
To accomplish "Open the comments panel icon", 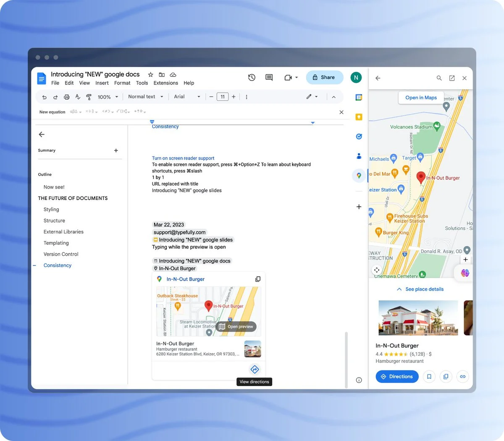I will (269, 77).
